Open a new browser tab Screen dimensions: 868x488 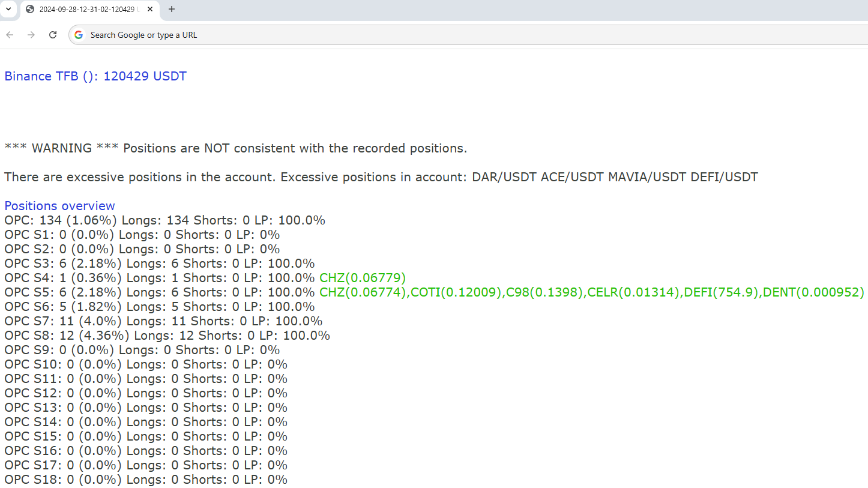[172, 9]
